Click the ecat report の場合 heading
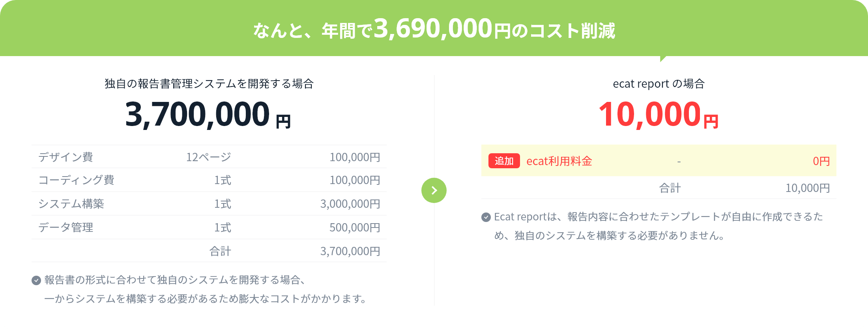The width and height of the screenshot is (868, 331). (658, 84)
